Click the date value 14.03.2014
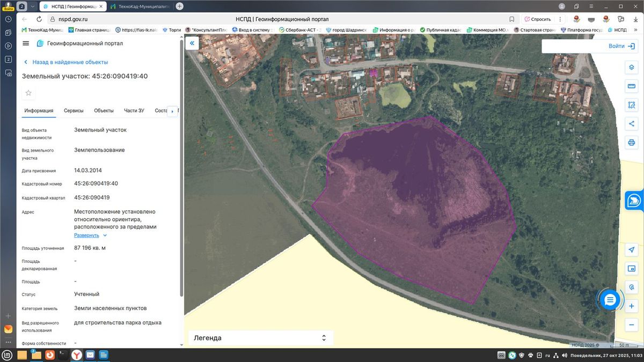 click(88, 171)
